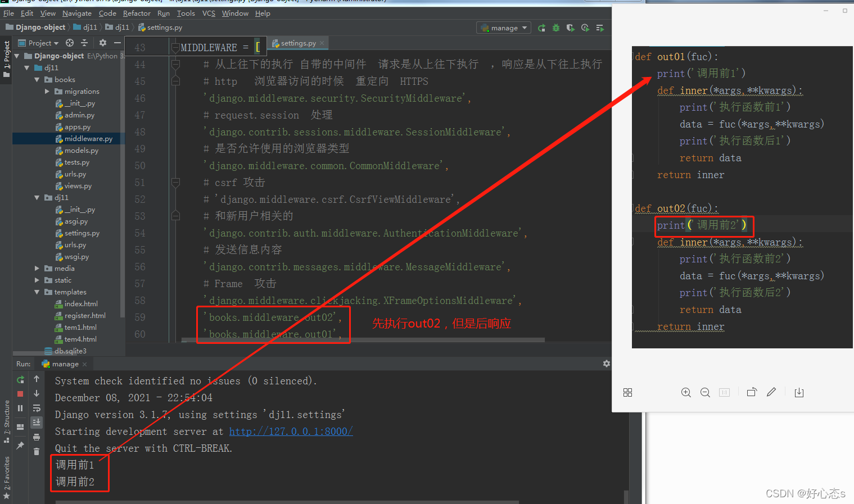Viewport: 854px width, 504px height.
Task: Click the editor horizontal scrollbar
Action: click(363, 340)
